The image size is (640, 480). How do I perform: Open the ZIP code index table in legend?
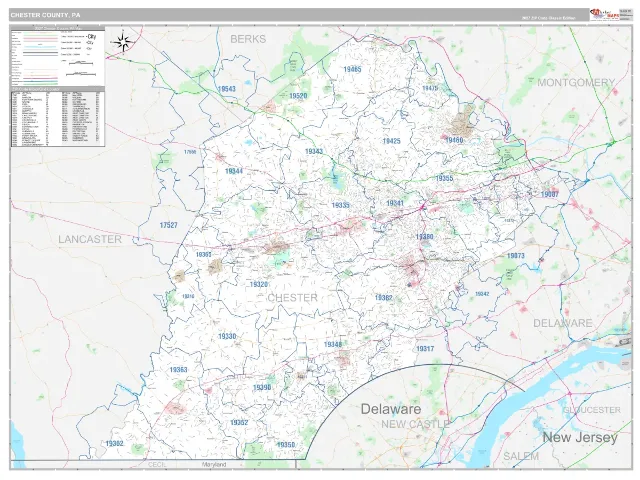pyautogui.click(x=58, y=118)
